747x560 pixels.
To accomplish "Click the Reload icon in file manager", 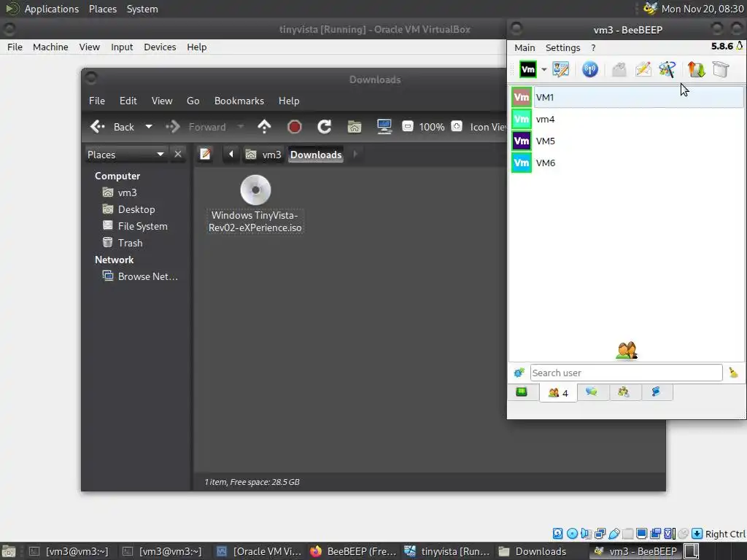I will (325, 127).
